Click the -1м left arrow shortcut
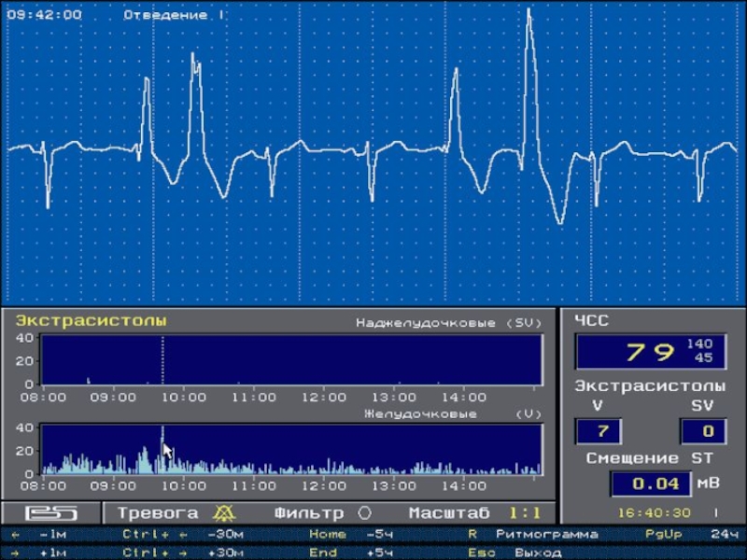This screenshot has width=747, height=560. pos(38,534)
